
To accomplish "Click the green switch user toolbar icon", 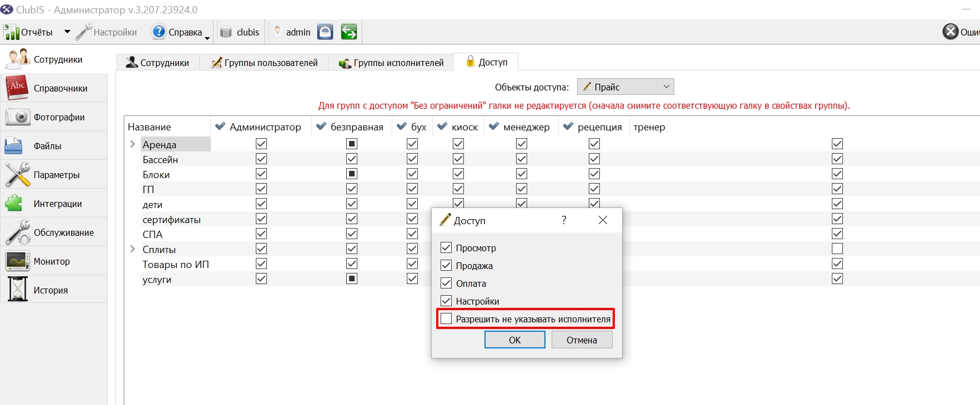I will pos(349,32).
